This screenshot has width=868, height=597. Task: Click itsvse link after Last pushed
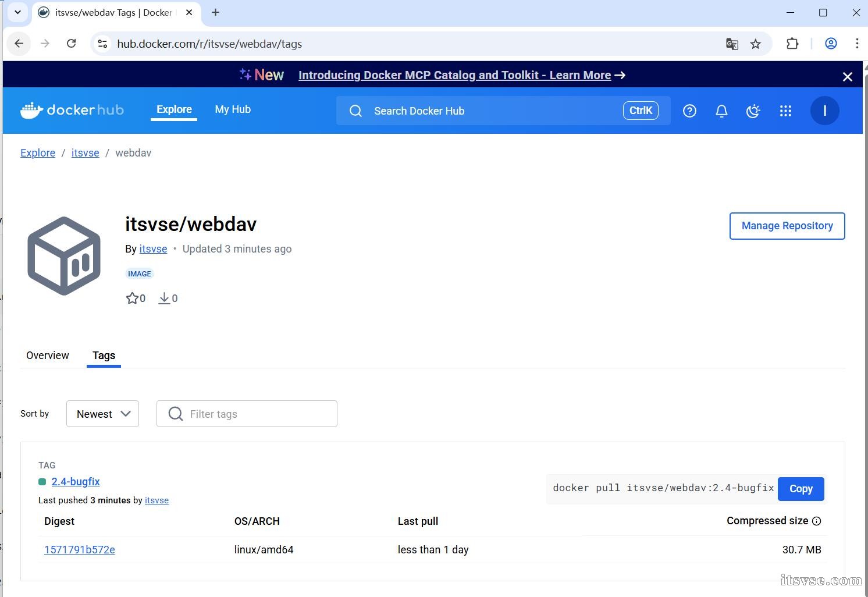point(156,500)
